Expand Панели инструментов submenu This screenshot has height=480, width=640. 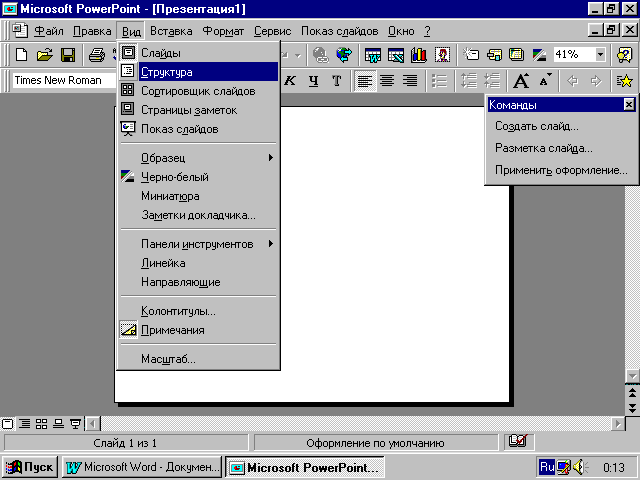(198, 244)
